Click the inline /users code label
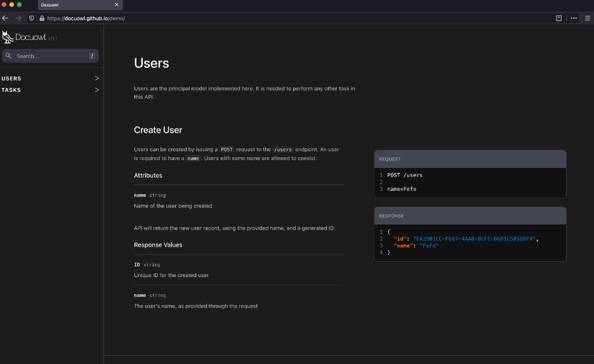The height and width of the screenshot is (364, 594). pos(283,150)
